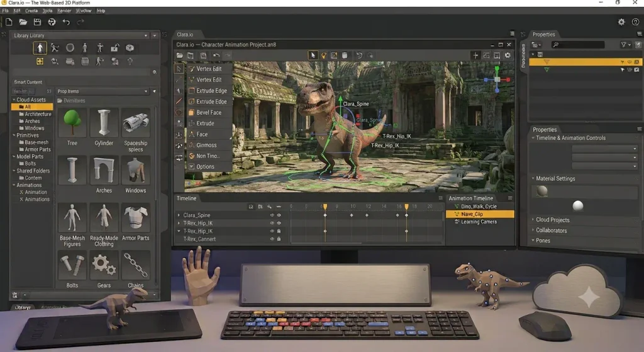Toggle visibility of highlighted Properties outliner row
This screenshot has width=644, height=352.
click(x=629, y=62)
